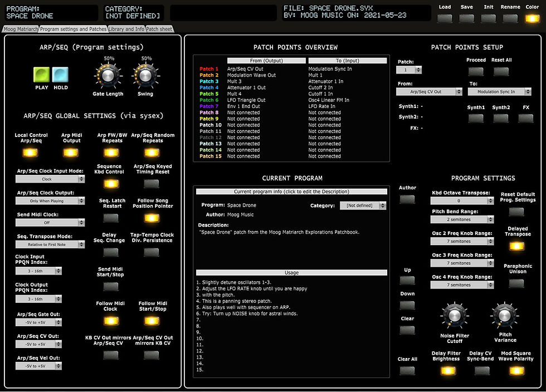Enable Tap-Tempo Clock Div. Persistence button

coord(152,252)
